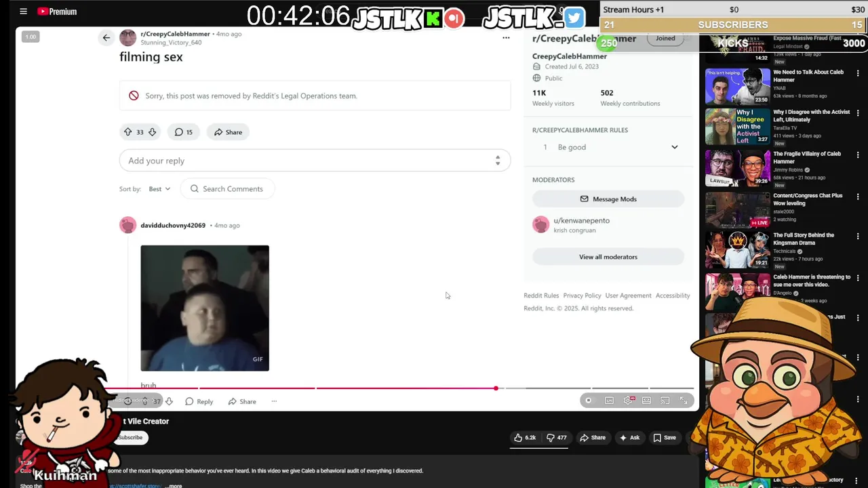868x488 pixels.
Task: Open davidduchovny42069 user profile
Action: (x=173, y=225)
